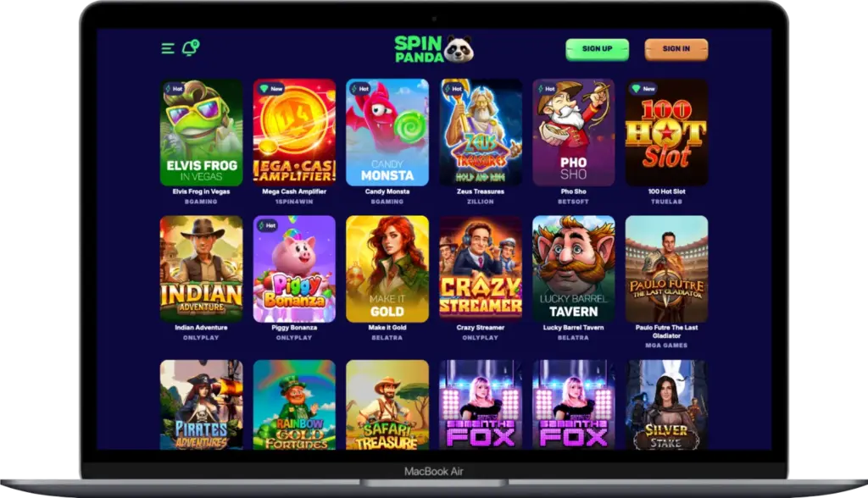Open the Mega Cash Amplifier game tile

(294, 133)
